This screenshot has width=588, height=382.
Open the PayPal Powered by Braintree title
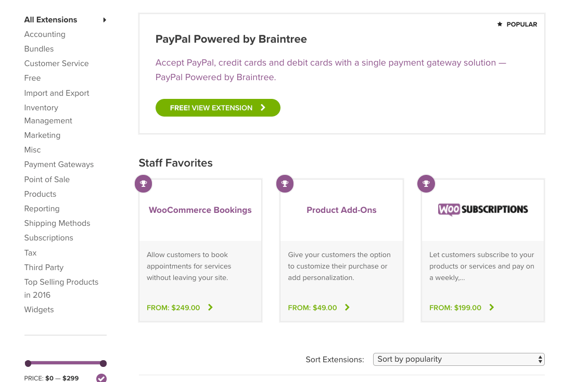(231, 39)
